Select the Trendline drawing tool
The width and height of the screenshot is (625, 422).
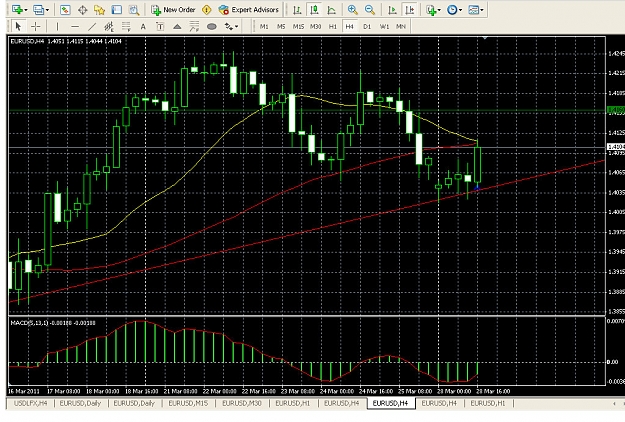[92, 27]
